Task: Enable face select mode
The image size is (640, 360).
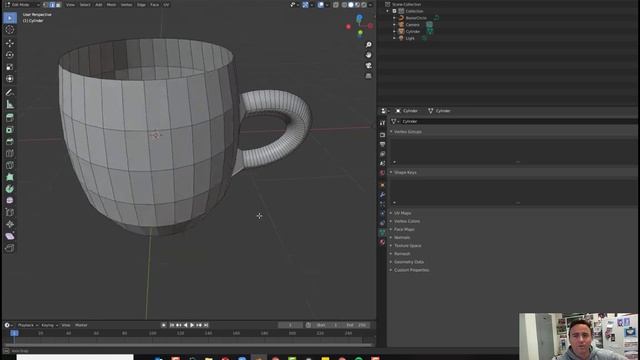Action: click(58, 5)
